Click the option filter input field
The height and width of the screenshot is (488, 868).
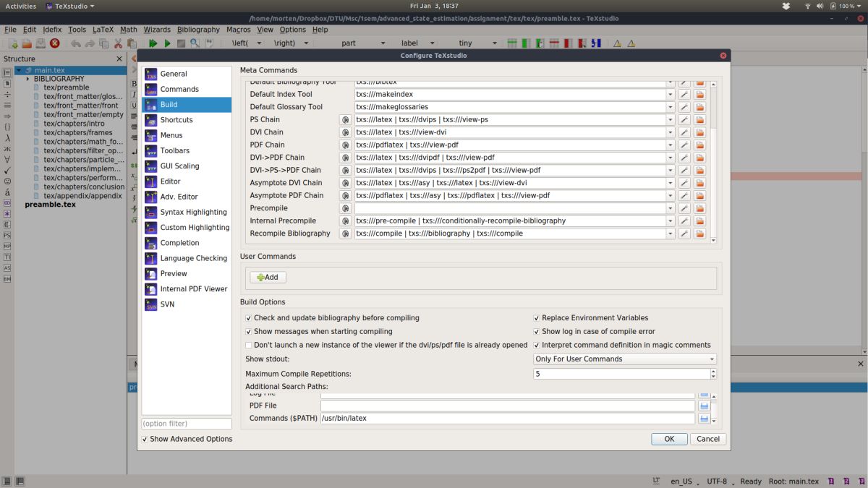(187, 424)
